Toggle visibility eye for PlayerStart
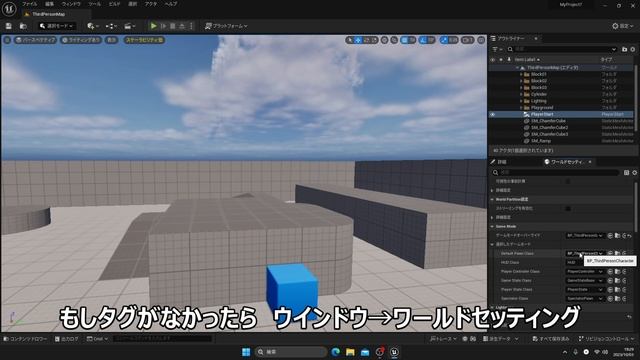The height and width of the screenshot is (360, 640). point(493,115)
